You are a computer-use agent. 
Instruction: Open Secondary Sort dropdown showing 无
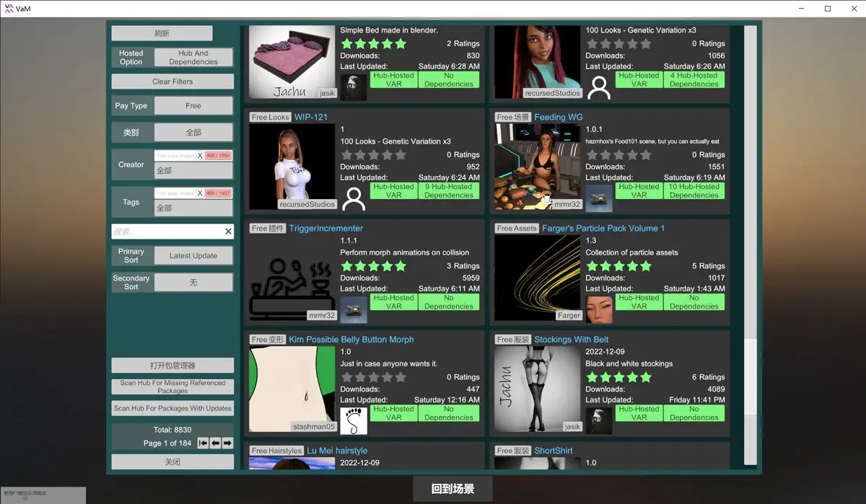point(193,283)
